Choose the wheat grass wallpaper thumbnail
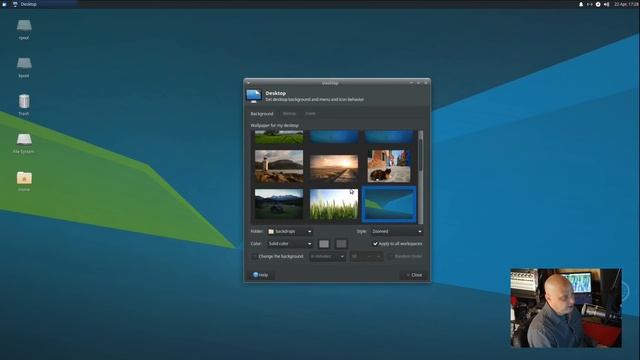 click(x=334, y=204)
